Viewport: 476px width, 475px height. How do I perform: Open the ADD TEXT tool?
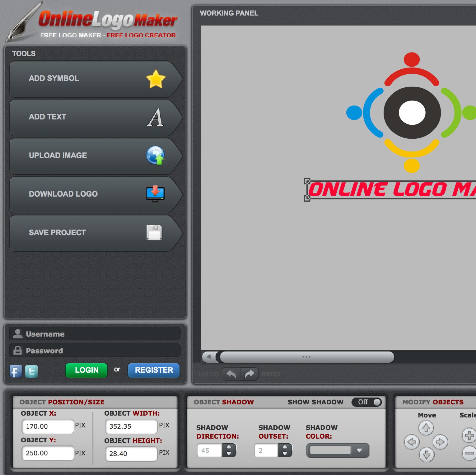(96, 117)
